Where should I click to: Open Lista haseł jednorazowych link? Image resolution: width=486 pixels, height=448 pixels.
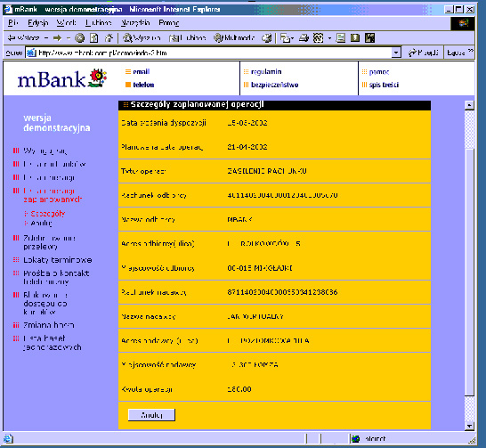pyautogui.click(x=53, y=343)
